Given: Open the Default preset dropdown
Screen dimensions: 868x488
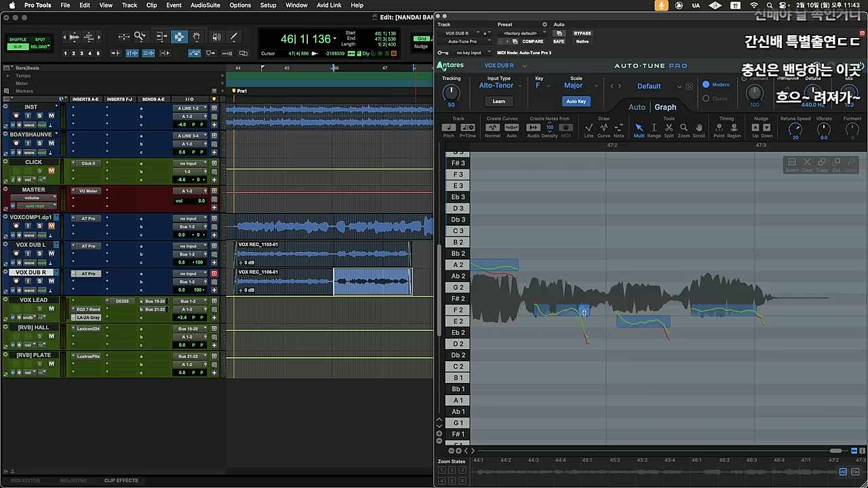Looking at the screenshot, I should tap(658, 86).
